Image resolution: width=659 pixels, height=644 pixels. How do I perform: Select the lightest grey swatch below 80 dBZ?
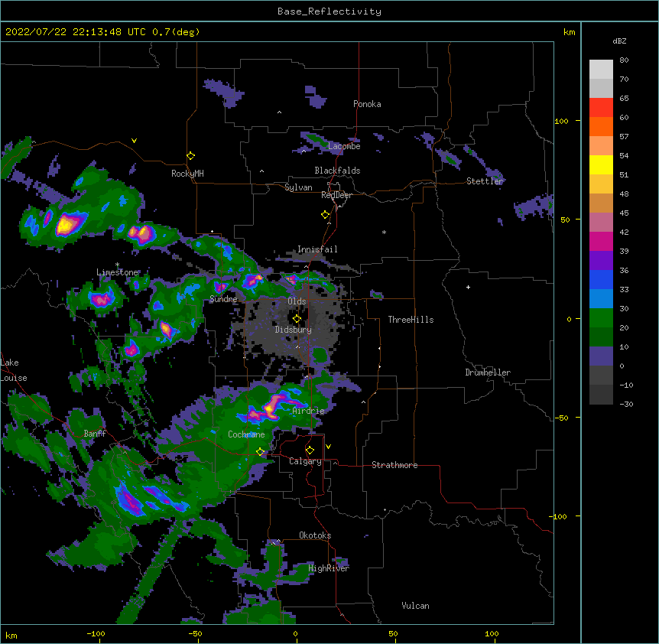pos(601,70)
